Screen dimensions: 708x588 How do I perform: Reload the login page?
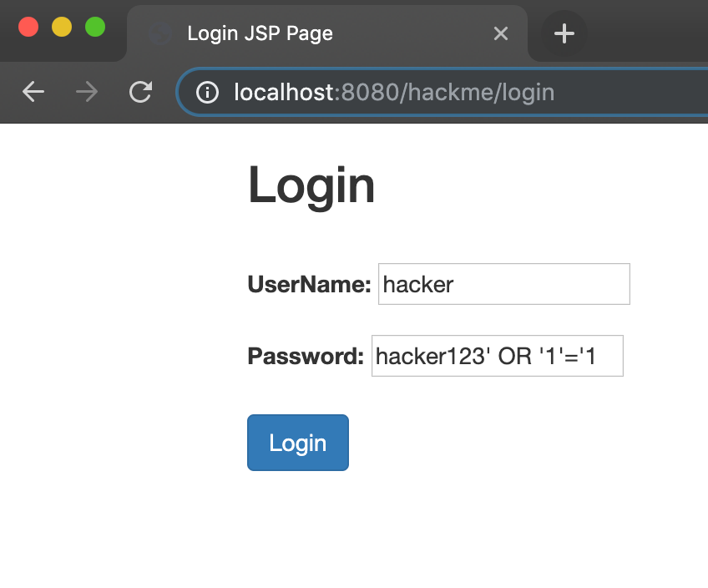pos(140,92)
